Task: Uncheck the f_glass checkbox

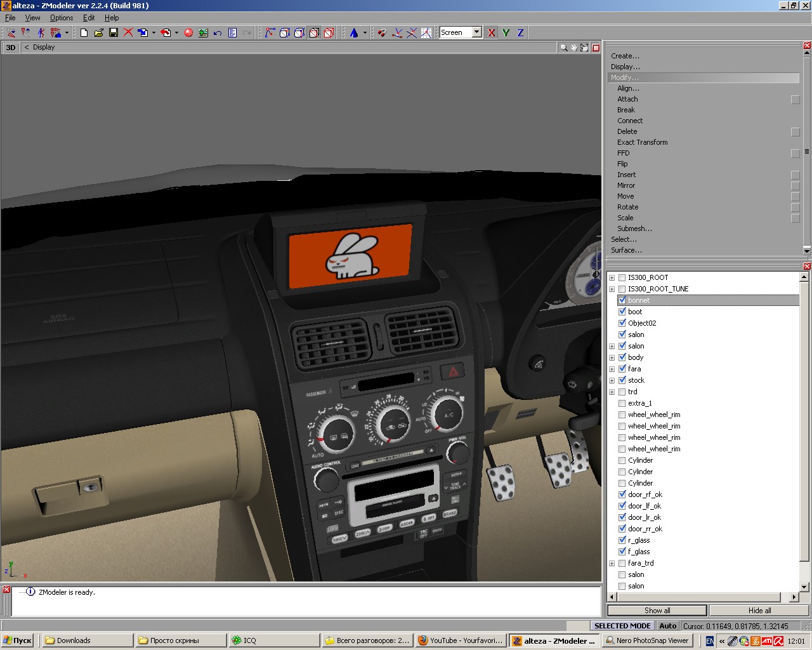Action: pyautogui.click(x=622, y=552)
